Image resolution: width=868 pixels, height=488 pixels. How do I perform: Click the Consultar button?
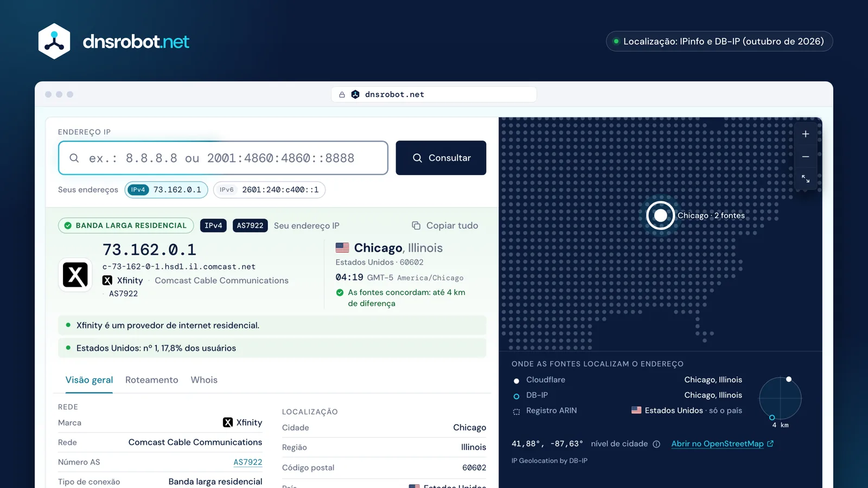coord(441,158)
